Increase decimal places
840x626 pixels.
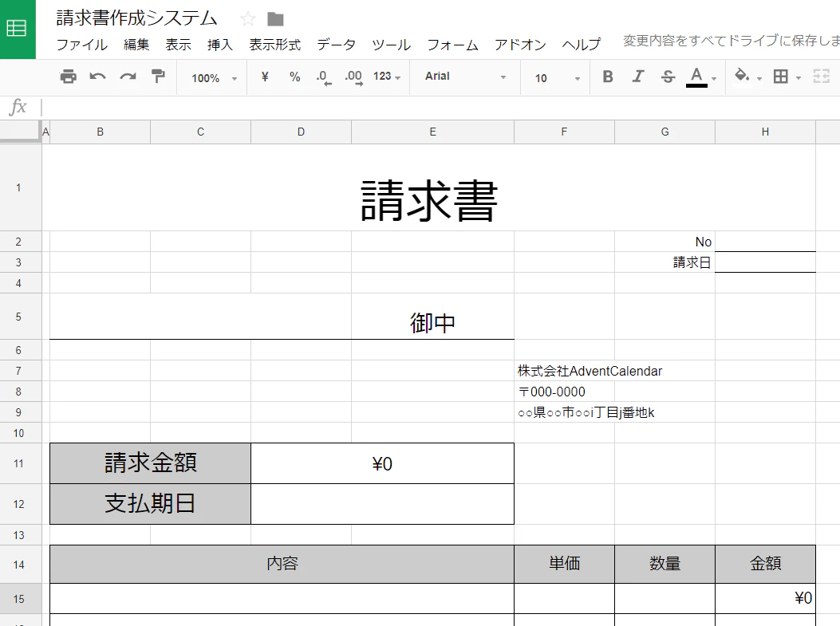(353, 77)
